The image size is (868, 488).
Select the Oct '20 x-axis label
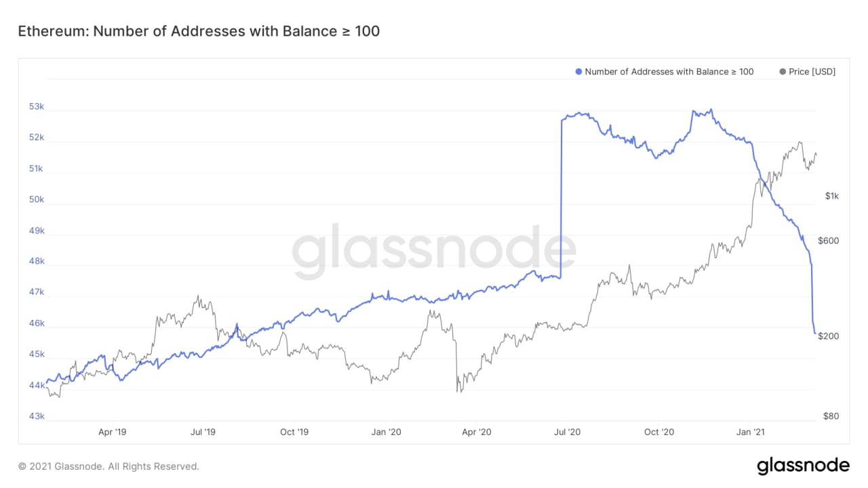point(659,431)
